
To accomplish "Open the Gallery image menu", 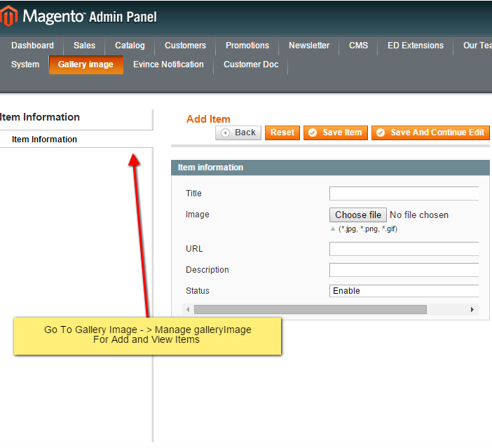I will (86, 65).
